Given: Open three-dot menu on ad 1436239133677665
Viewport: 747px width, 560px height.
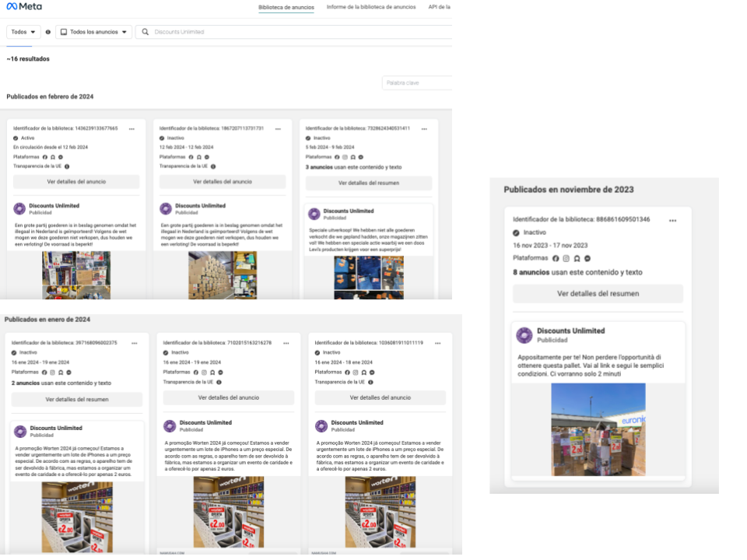Looking at the screenshot, I should coord(132,128).
